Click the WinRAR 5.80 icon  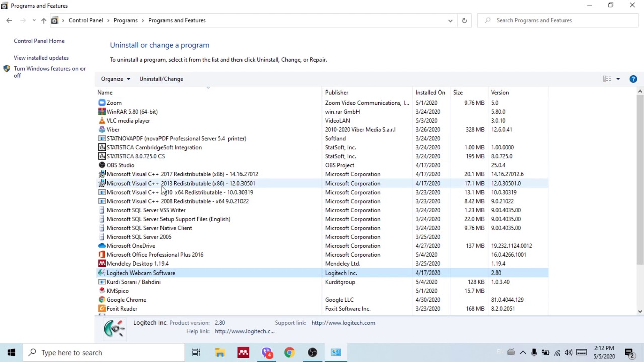pos(102,112)
